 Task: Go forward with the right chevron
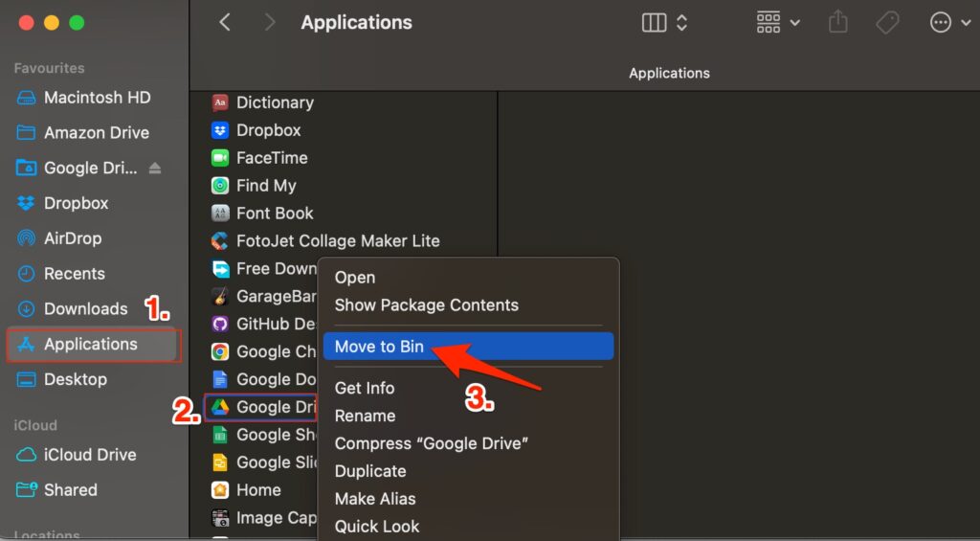[x=270, y=23]
